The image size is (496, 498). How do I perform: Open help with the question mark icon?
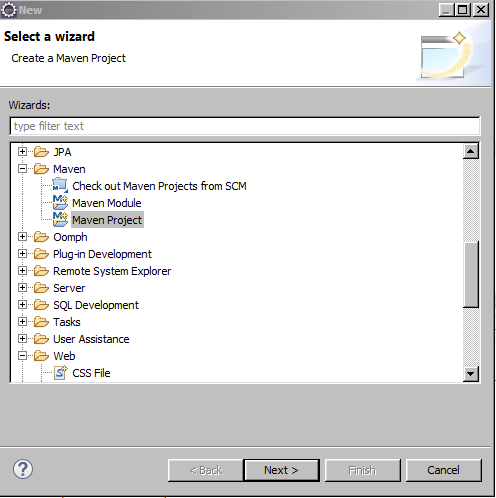23,469
